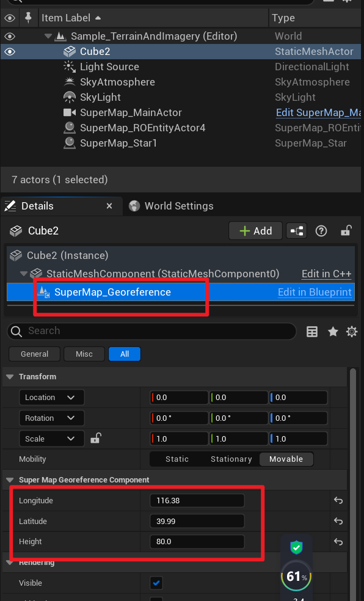Open Scale type dropdown
This screenshot has width=364, height=601.
point(52,439)
